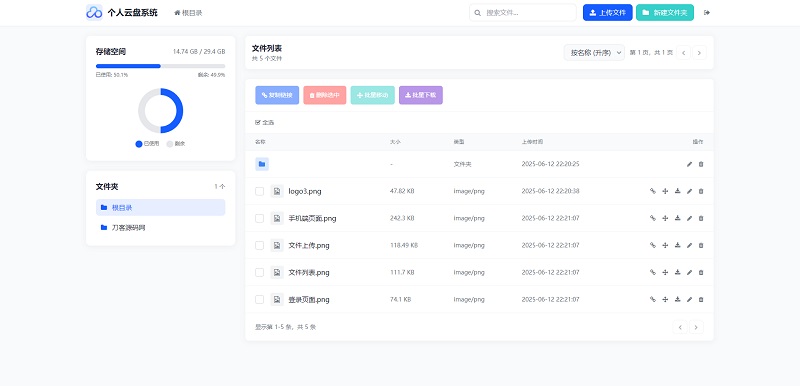
Task: Open 根目录 breadcrumb in top bar
Action: click(188, 13)
